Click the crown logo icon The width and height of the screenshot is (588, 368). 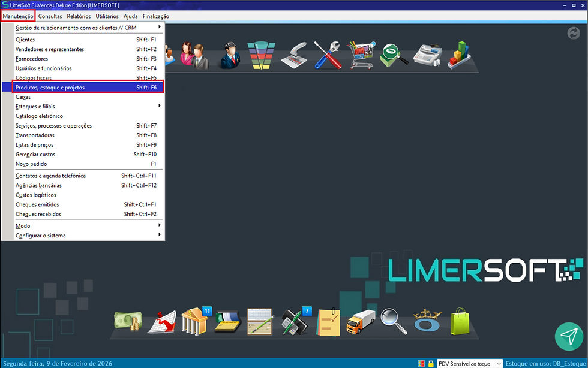(427, 321)
